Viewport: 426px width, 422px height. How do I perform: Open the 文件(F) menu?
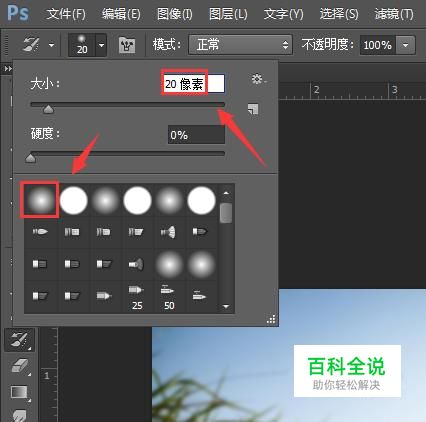(x=66, y=14)
